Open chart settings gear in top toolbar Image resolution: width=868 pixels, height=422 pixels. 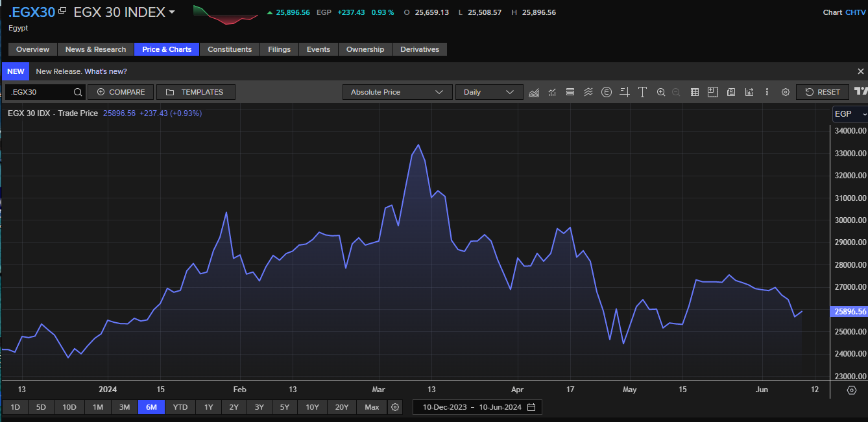785,92
